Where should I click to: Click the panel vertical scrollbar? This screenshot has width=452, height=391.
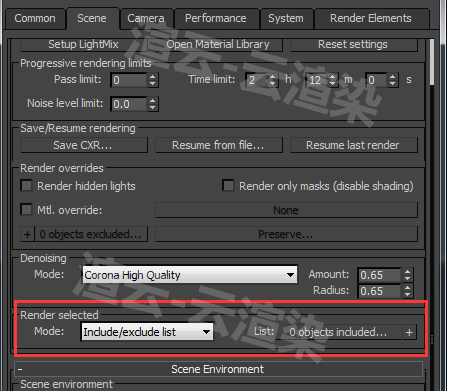tap(432, 62)
